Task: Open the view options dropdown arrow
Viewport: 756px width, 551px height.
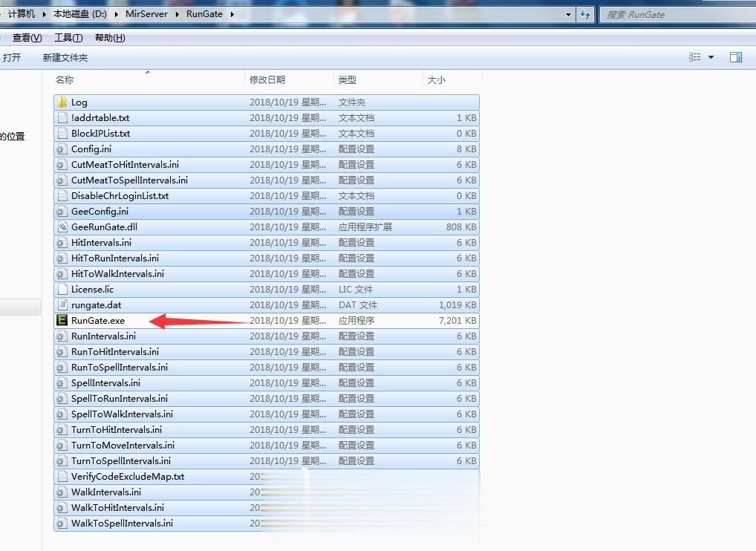Action: click(711, 57)
